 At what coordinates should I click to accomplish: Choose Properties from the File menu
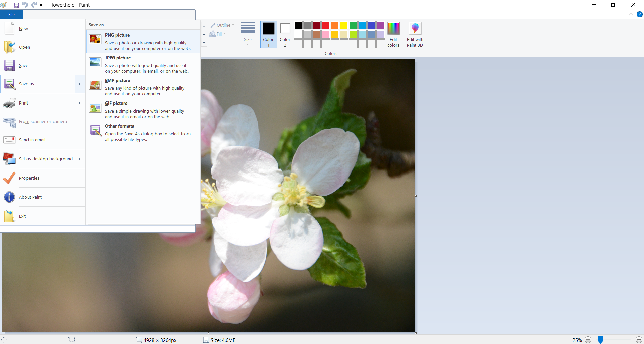(29, 178)
